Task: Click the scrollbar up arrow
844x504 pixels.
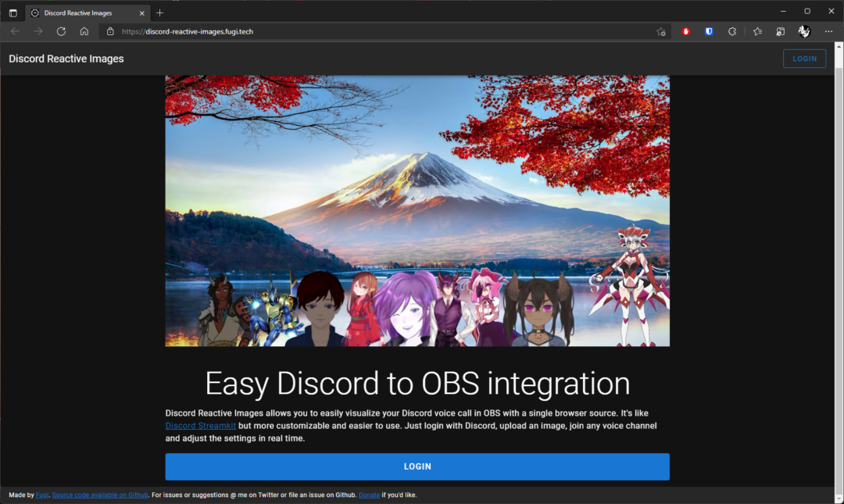Action: click(839, 47)
